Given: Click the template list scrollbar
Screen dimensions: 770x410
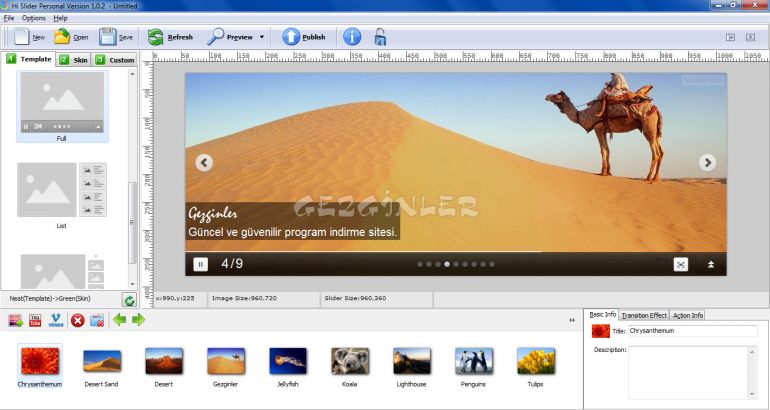Looking at the screenshot, I should click(x=132, y=222).
